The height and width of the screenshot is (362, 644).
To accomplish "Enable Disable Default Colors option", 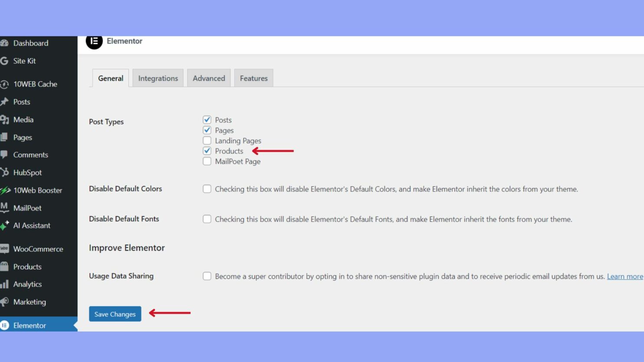I will point(207,189).
